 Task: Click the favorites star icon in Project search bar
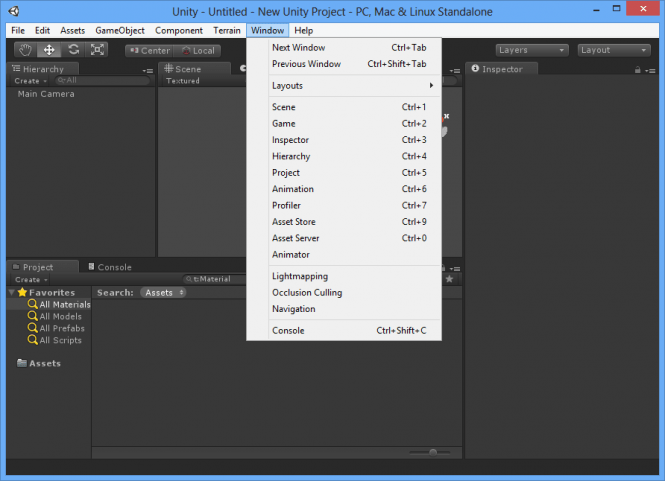(x=449, y=279)
